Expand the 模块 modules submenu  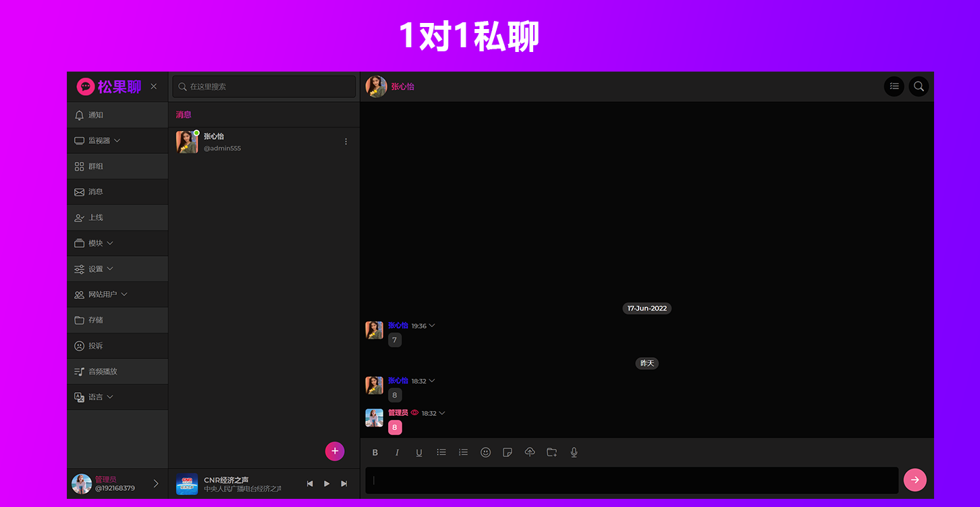pyautogui.click(x=117, y=243)
